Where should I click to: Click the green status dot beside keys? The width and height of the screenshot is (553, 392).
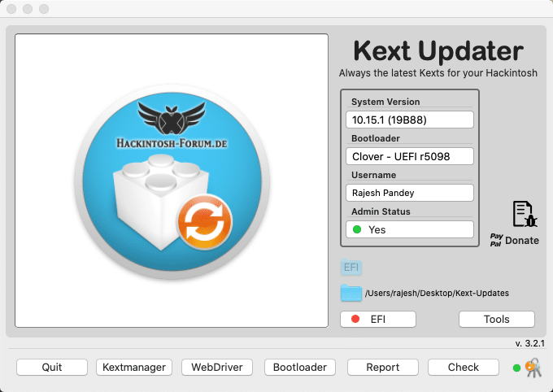[516, 368]
